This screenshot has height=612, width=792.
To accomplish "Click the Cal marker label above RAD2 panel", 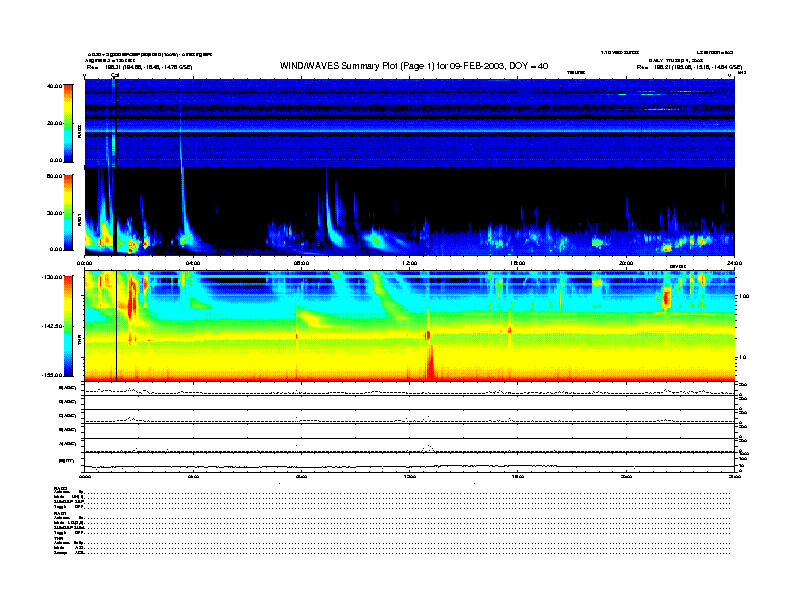I will coord(115,76).
